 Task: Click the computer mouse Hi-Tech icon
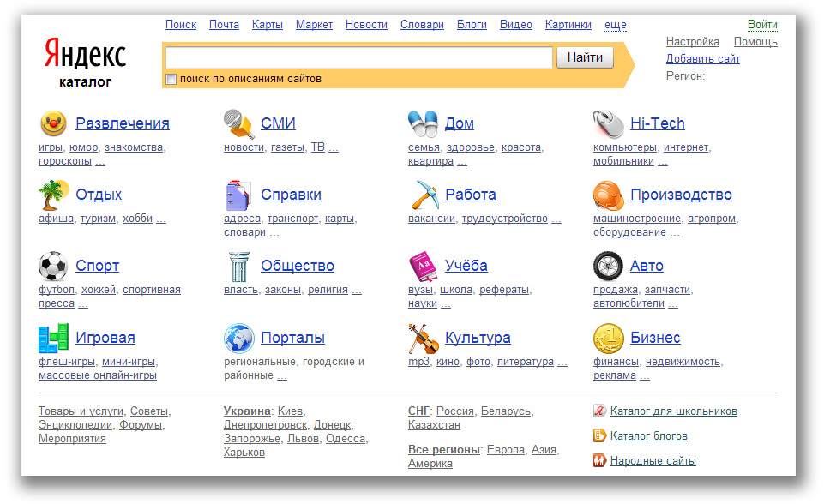(x=608, y=124)
